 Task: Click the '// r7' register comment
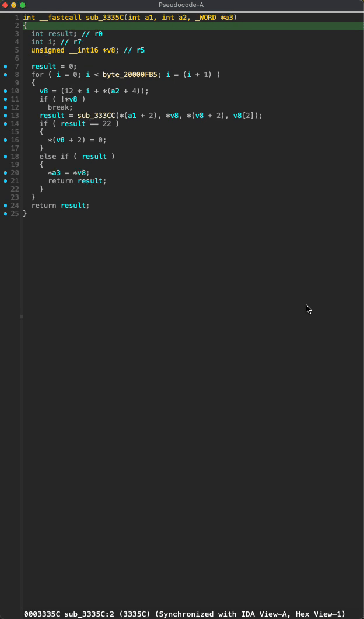71,42
